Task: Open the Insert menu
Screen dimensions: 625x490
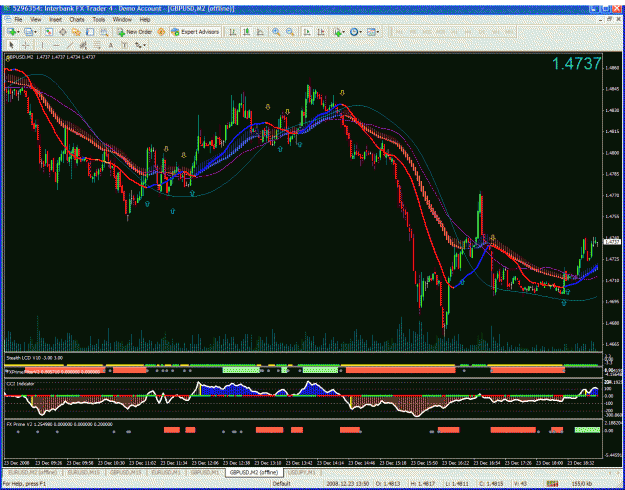Action: point(55,19)
